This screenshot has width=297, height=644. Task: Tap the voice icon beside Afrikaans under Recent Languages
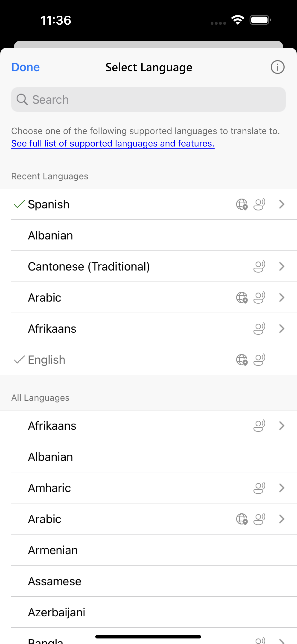pos(259,329)
